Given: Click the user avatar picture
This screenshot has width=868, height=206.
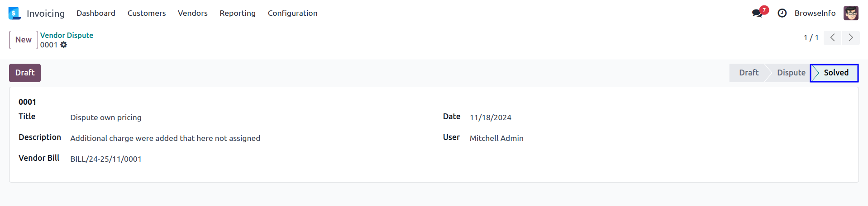Looking at the screenshot, I should 851,13.
